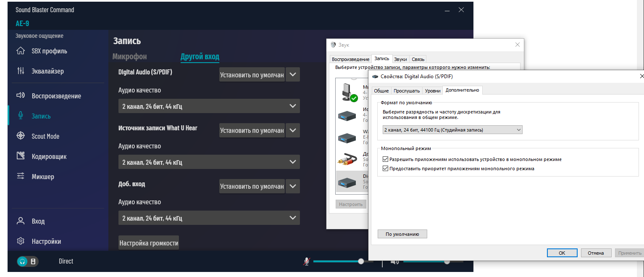Viewport: 644px width, 277px height.
Task: Switch to Связь tab in Звук dialog
Action: point(418,59)
